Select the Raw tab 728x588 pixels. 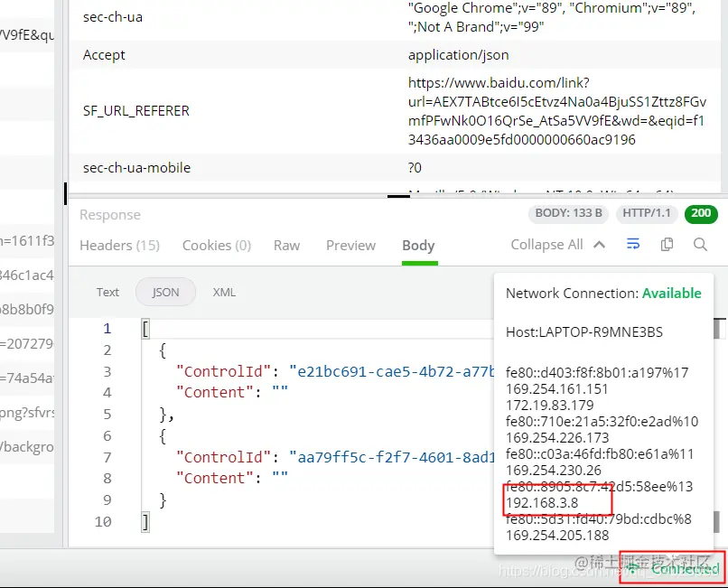[x=286, y=246]
